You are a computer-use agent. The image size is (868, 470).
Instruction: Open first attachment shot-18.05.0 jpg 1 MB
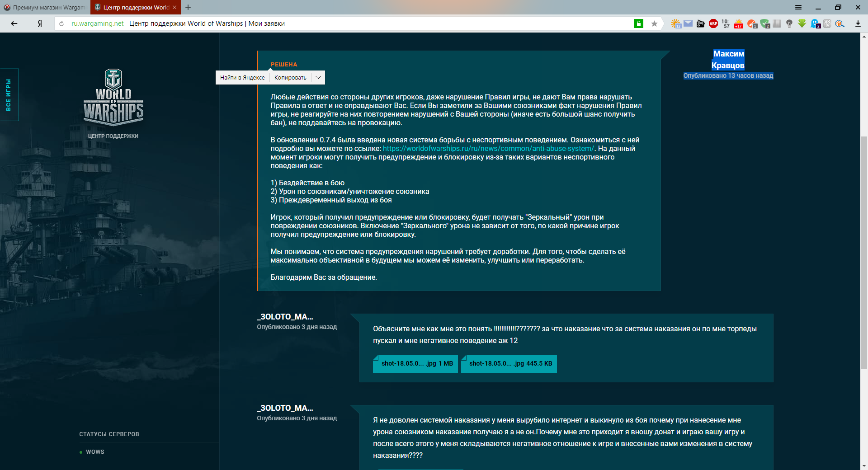[415, 363]
